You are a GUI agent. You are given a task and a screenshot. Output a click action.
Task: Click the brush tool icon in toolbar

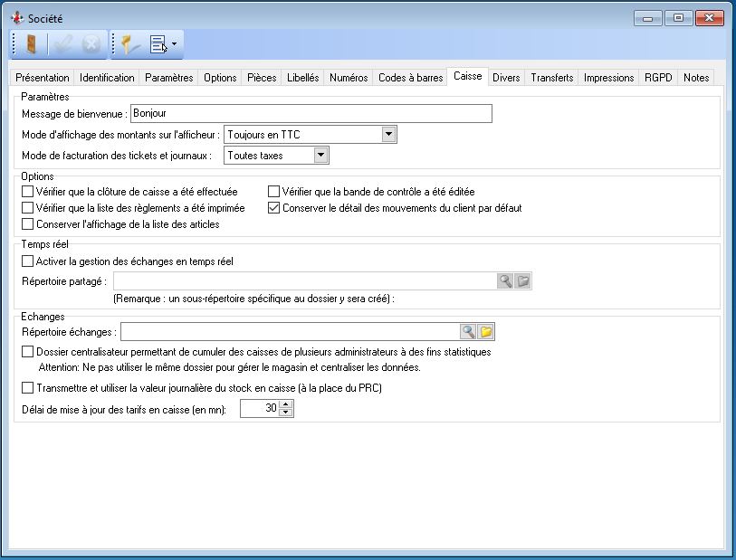pyautogui.click(x=131, y=44)
